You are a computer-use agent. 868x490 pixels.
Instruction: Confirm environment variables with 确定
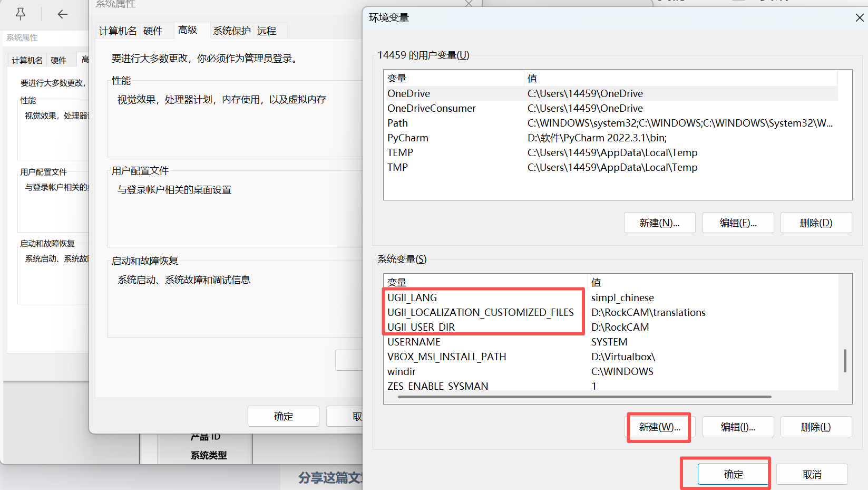(x=733, y=474)
